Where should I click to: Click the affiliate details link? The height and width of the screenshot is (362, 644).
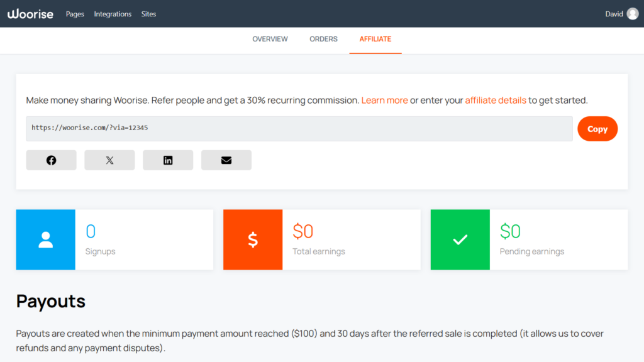(x=496, y=100)
